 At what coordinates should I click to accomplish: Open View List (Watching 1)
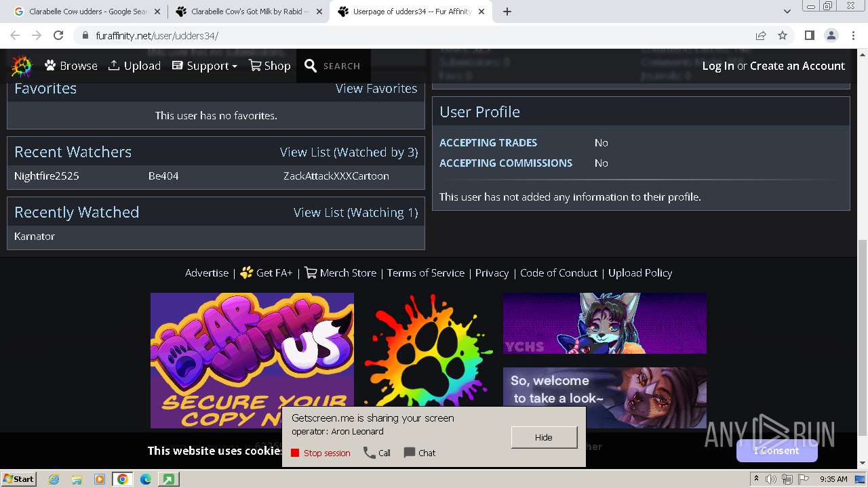coord(355,213)
